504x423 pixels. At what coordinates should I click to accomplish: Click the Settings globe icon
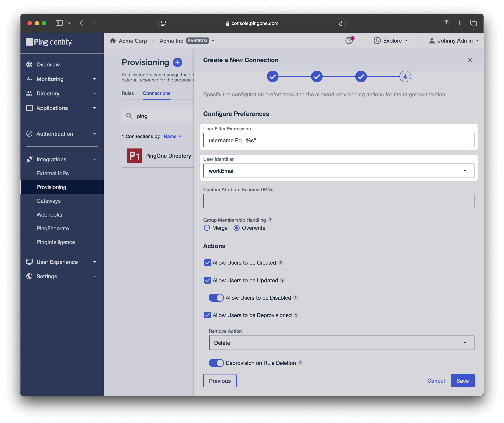tap(29, 276)
